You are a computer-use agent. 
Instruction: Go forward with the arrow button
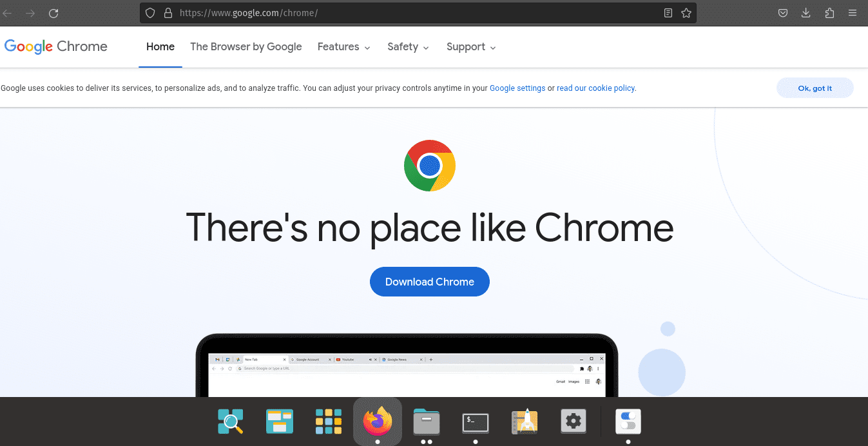30,13
